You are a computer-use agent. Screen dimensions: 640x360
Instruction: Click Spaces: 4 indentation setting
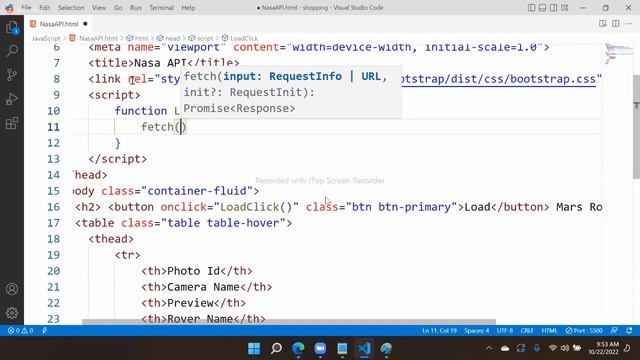coord(477,331)
